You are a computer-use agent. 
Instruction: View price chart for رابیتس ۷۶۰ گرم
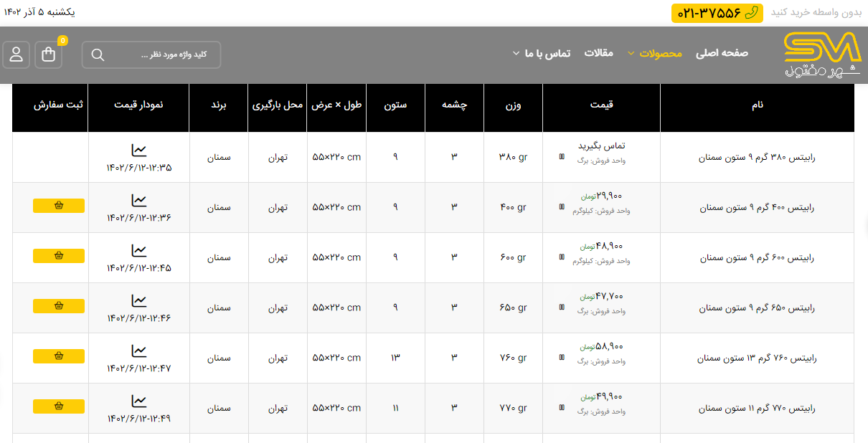138,351
